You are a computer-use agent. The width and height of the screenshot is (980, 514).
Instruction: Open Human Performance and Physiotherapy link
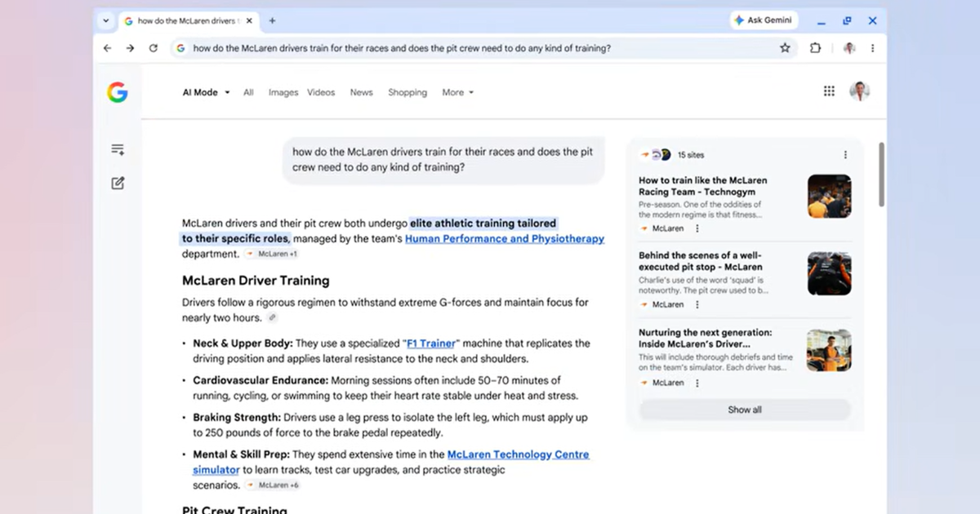tap(505, 239)
